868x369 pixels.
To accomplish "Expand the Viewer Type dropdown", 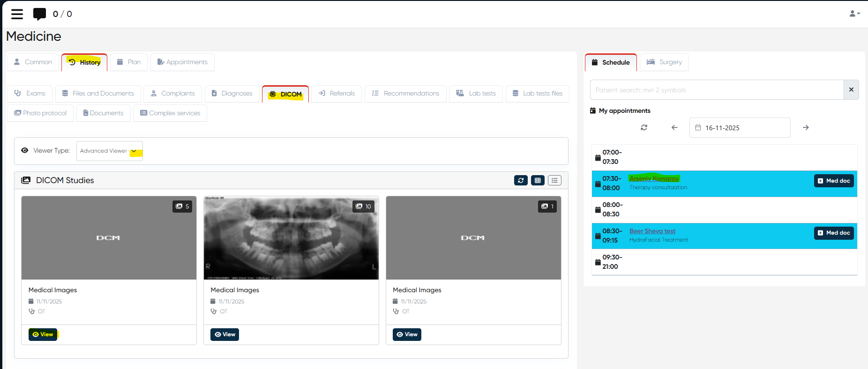I will 109,151.
